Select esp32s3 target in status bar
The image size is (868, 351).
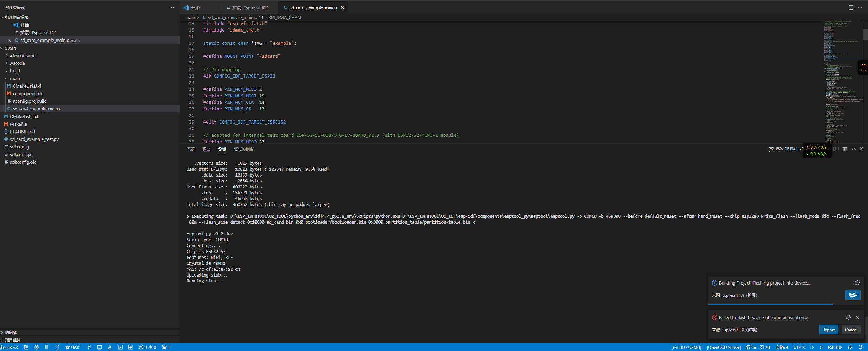(10, 347)
